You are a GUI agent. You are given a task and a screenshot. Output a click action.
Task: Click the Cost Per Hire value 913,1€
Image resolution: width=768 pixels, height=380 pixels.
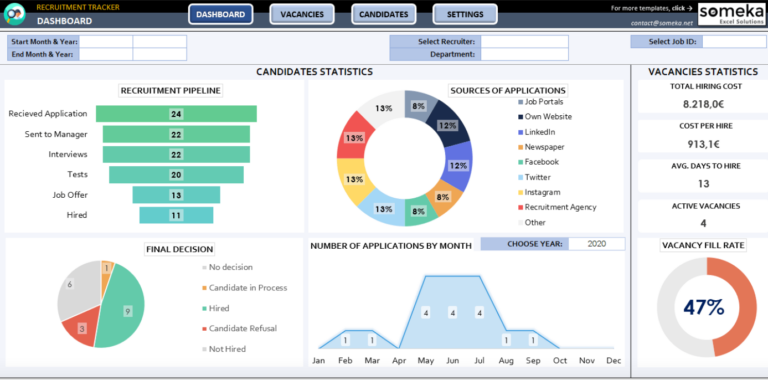coord(703,144)
